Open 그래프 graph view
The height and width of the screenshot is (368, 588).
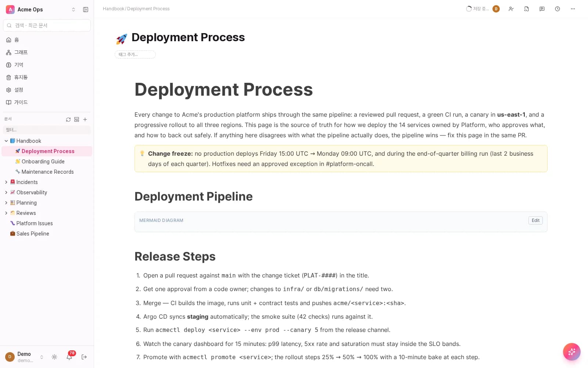47,52
